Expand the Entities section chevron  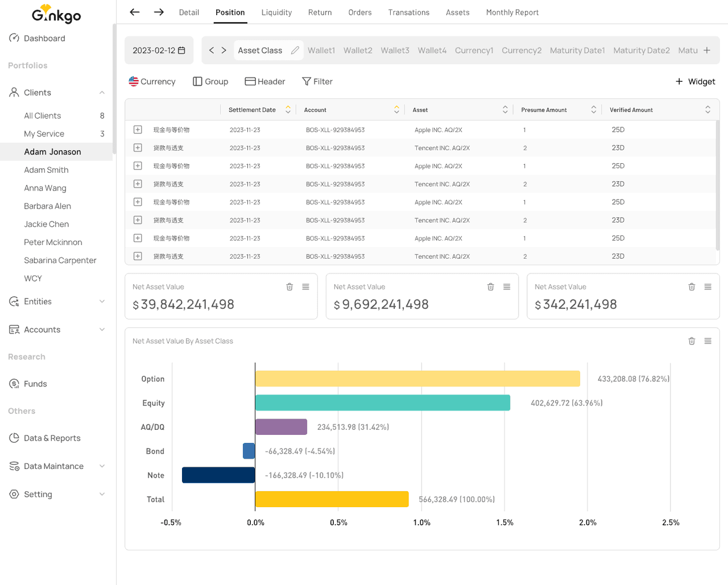(102, 301)
